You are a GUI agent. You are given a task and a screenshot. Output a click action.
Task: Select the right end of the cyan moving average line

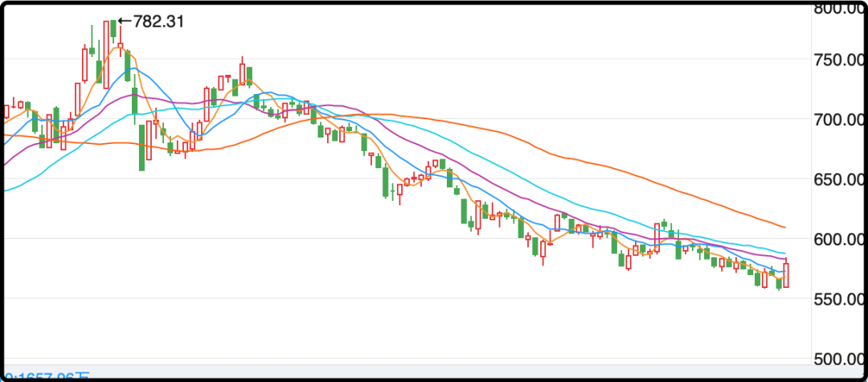coord(784,253)
